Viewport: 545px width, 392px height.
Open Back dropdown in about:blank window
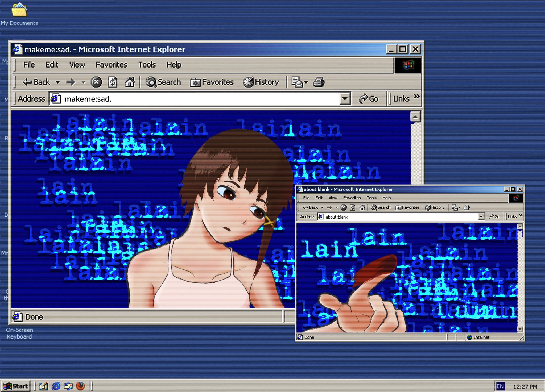(322, 207)
